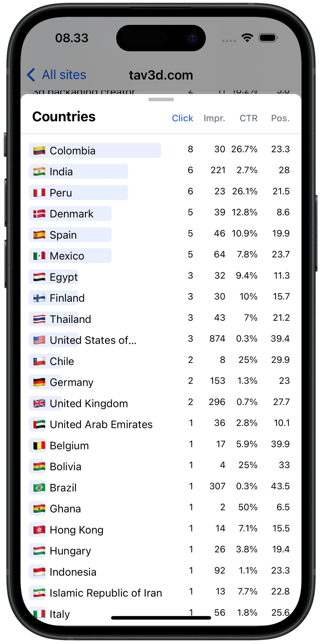
Task: Tap the United Kingdom flag icon
Action: tap(39, 403)
